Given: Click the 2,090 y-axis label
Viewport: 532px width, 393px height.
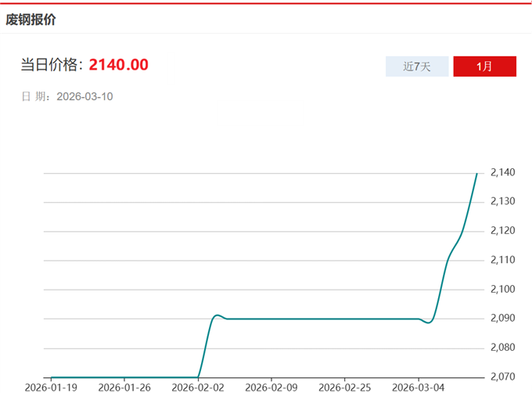Looking at the screenshot, I should [x=502, y=319].
